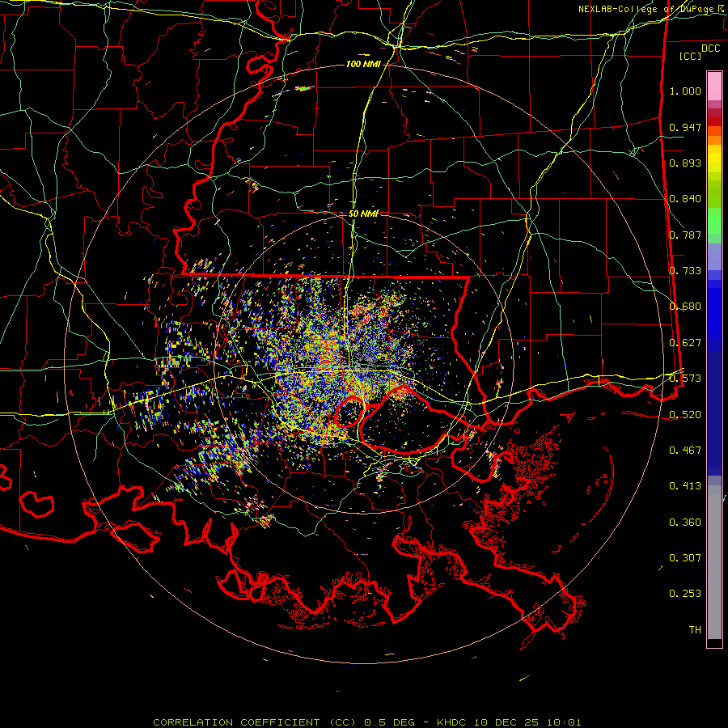Click the 0.947 legend value

click(x=685, y=127)
